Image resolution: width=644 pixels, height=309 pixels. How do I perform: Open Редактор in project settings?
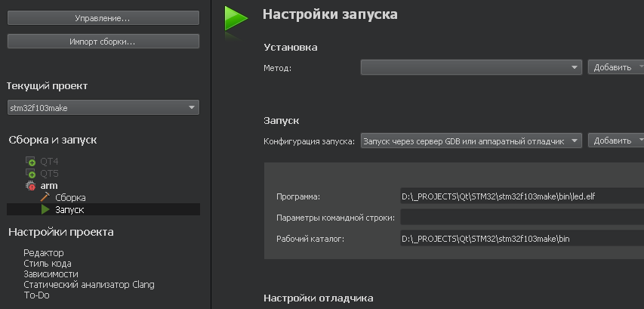(x=44, y=252)
